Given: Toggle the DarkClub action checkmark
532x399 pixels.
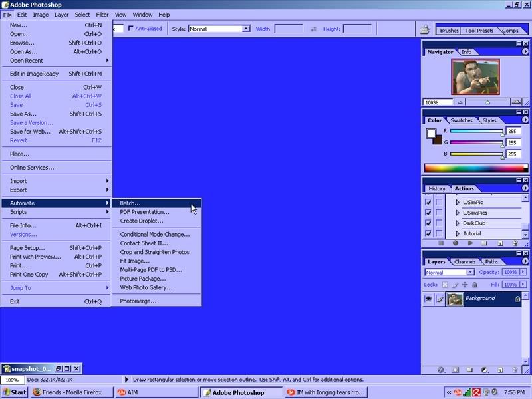Looking at the screenshot, I should tap(428, 223).
